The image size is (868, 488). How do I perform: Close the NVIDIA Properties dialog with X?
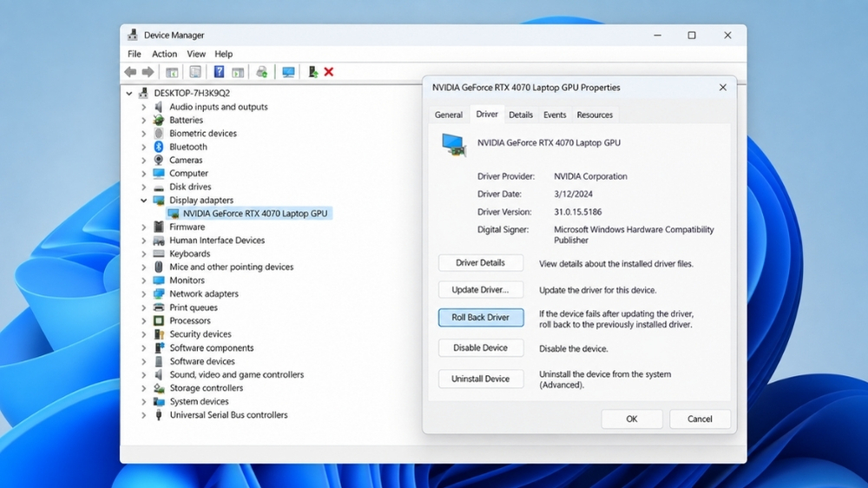tap(723, 88)
